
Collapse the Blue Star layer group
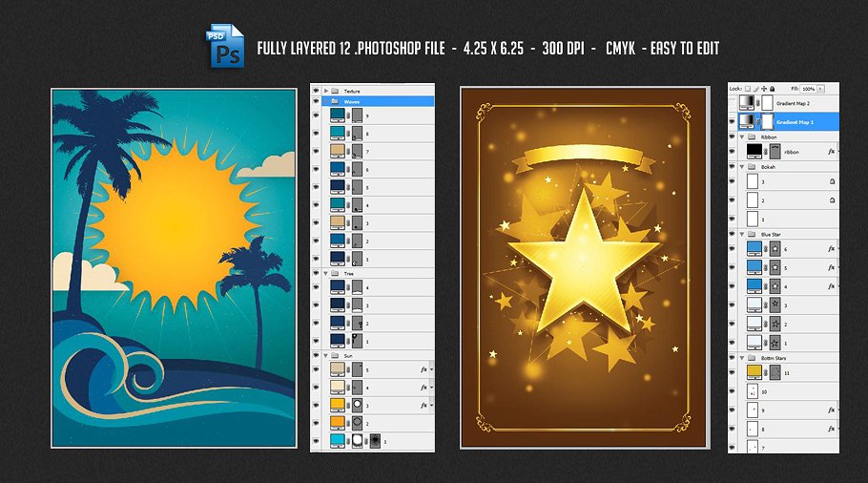742,234
